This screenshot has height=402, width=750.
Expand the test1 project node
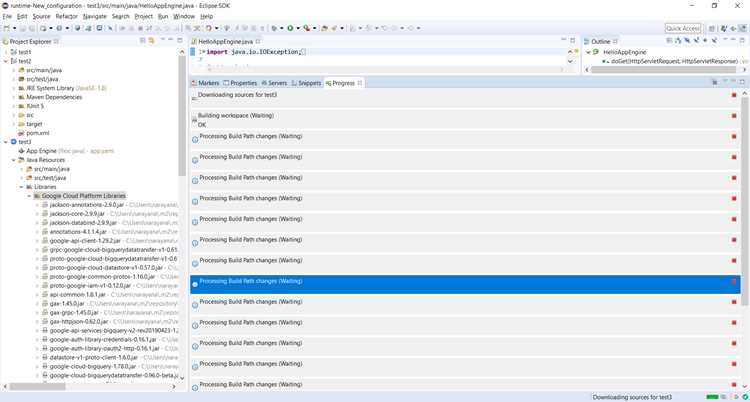coord(6,52)
